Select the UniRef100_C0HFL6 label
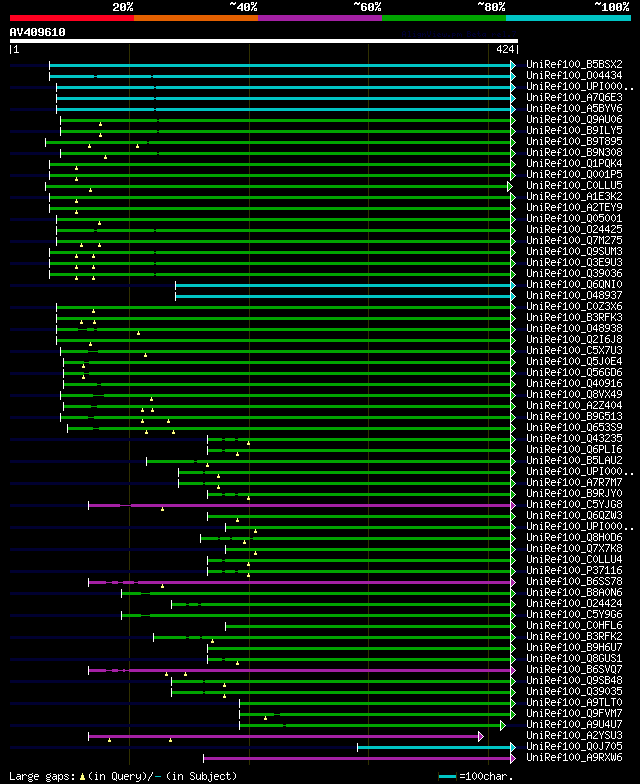Viewport: 640px width, 784px height. point(574,626)
